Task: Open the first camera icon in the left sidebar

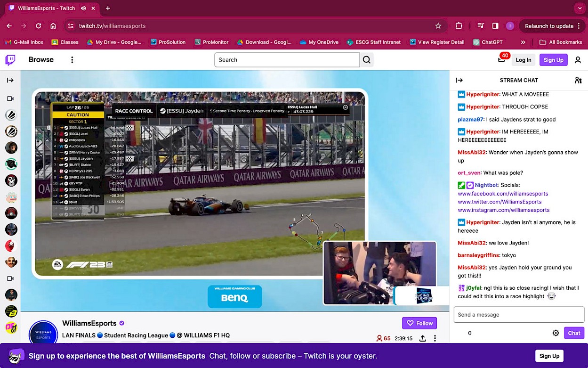Action: (x=10, y=98)
